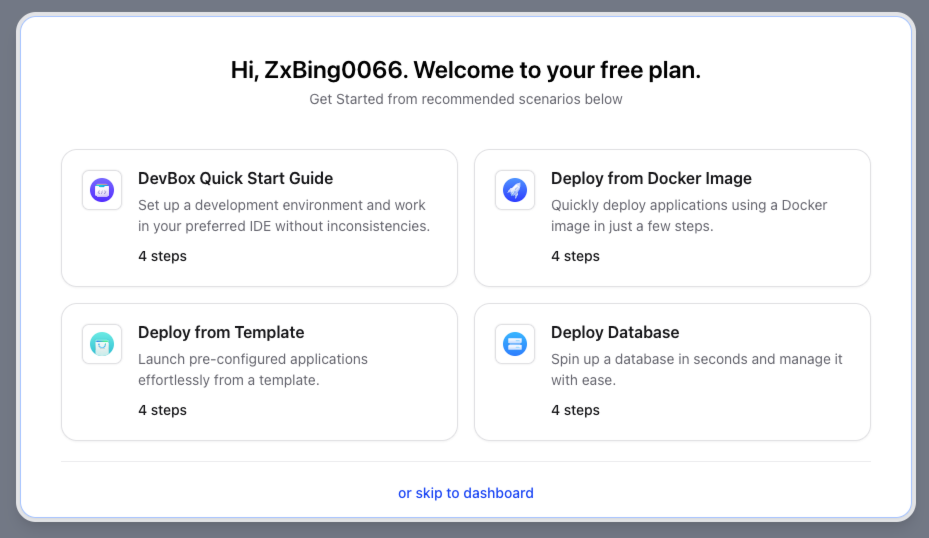Click the welcome heading with username ZxBing0066
929x538 pixels.
465,70
